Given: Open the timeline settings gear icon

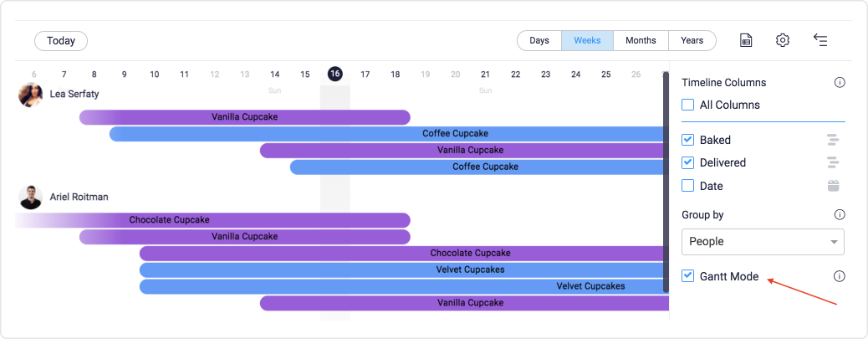Looking at the screenshot, I should point(782,40).
